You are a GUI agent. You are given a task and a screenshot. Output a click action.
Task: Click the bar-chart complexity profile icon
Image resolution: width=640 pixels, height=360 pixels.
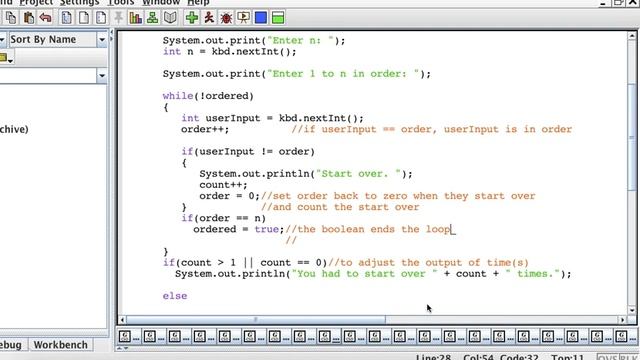click(x=135, y=18)
